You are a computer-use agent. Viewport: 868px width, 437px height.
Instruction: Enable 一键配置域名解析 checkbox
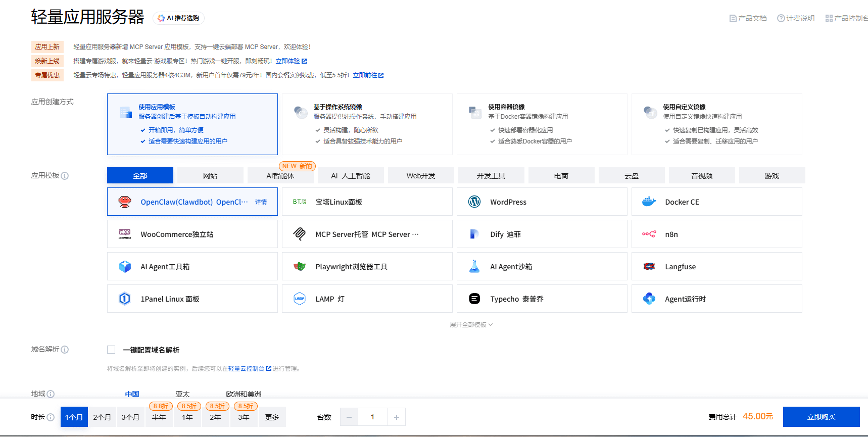[x=111, y=350]
